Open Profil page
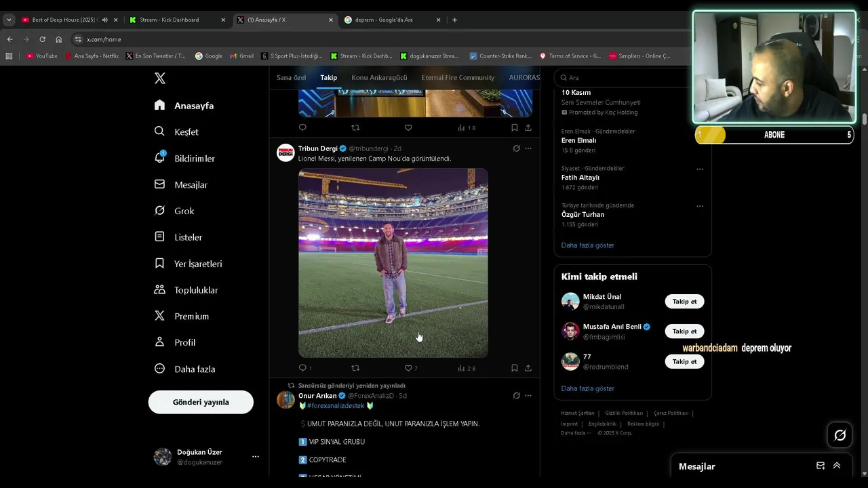 (x=174, y=343)
